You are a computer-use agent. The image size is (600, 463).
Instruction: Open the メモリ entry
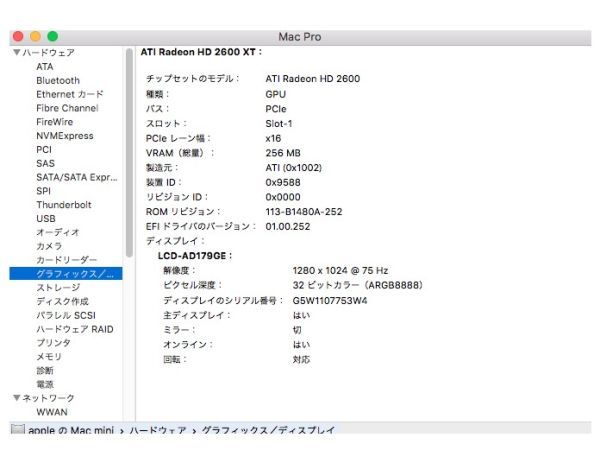click(49, 357)
